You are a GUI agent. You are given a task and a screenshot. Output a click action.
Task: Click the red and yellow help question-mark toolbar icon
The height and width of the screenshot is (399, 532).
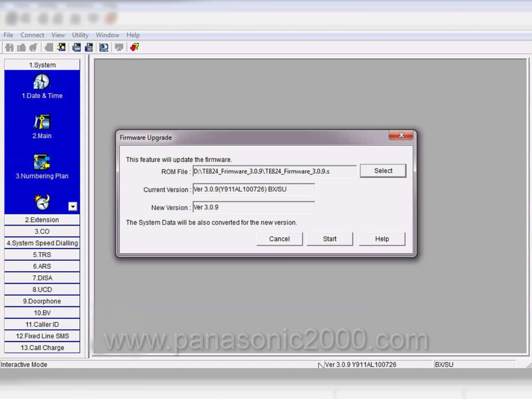point(134,47)
